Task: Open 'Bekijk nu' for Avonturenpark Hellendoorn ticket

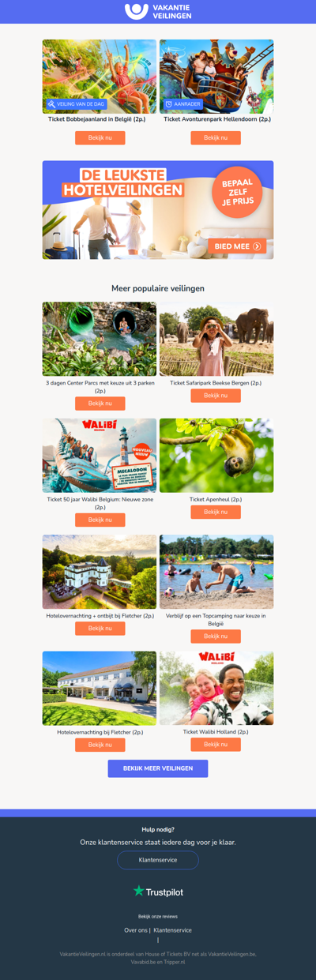Action: point(216,138)
